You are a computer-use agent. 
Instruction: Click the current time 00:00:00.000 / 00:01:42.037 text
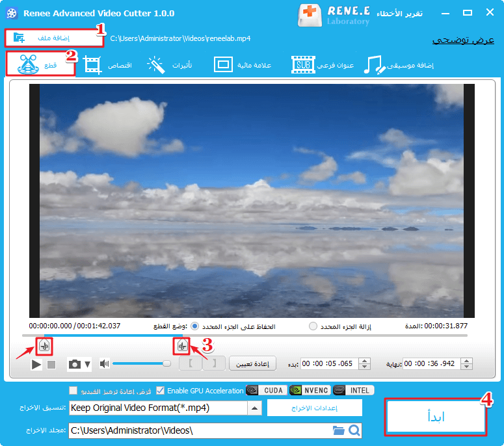[75, 326]
